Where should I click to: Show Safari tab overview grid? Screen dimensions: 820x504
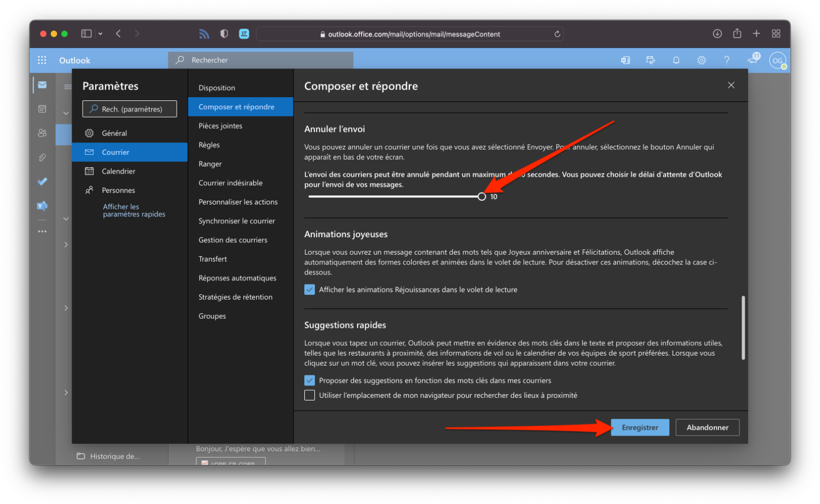776,34
